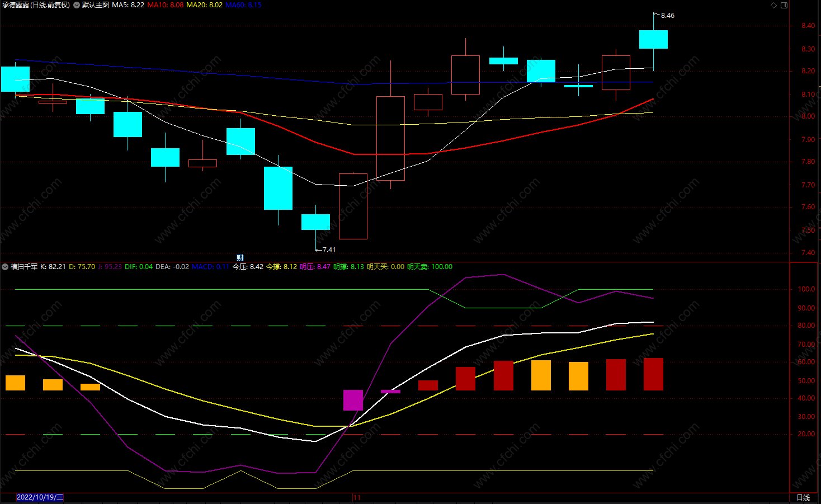This screenshot has width=821, height=504.
Task: Click the 明压: 8.47 value
Action: (315, 267)
